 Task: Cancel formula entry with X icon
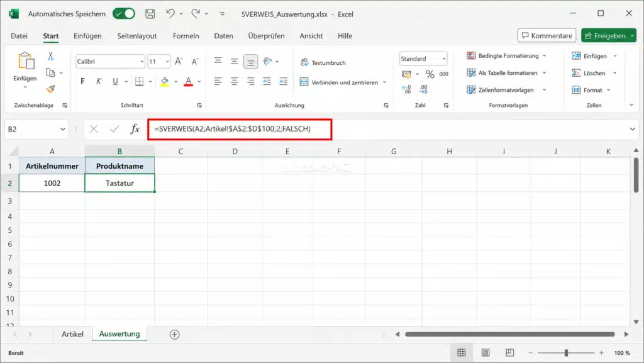(x=94, y=129)
